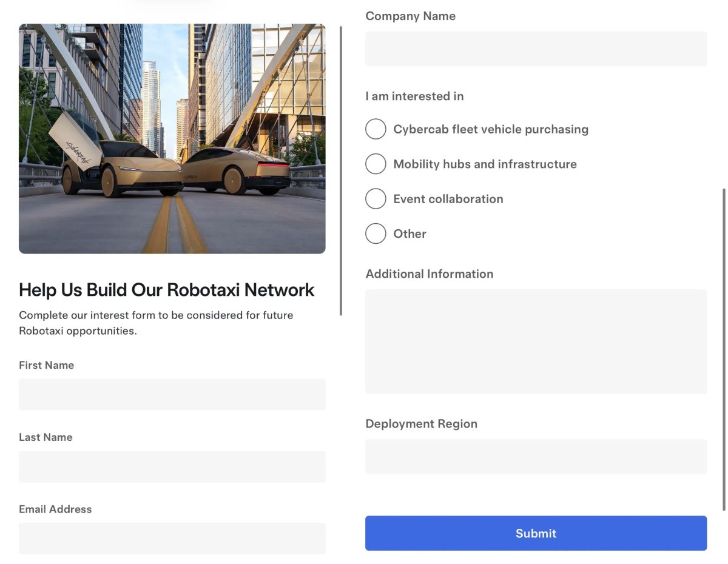This screenshot has width=728, height=564.
Task: Click the Cybercab vehicles photo
Action: point(172,138)
